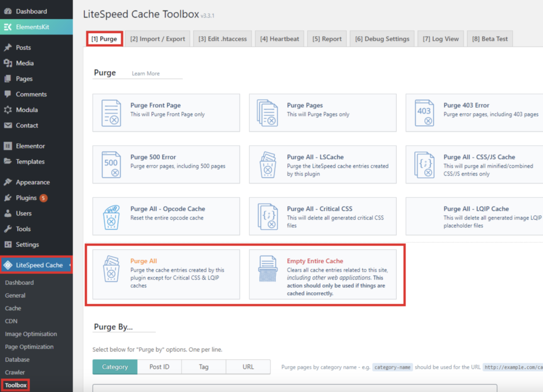The image size is (543, 392).
Task: Click the Purge All trash bin icon
Action: point(111,269)
